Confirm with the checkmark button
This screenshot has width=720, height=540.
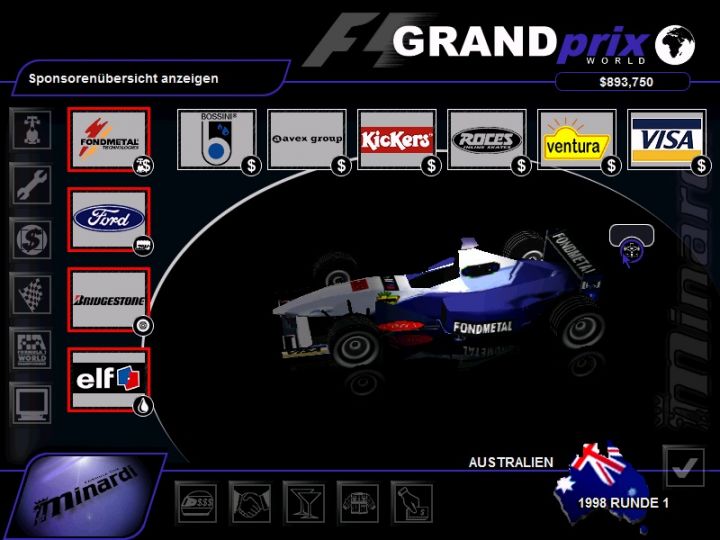[x=683, y=466]
